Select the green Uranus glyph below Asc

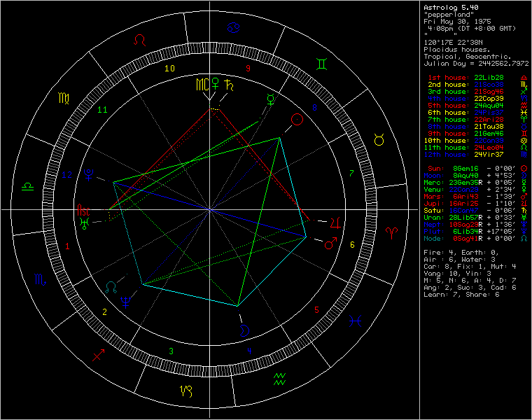point(84,223)
